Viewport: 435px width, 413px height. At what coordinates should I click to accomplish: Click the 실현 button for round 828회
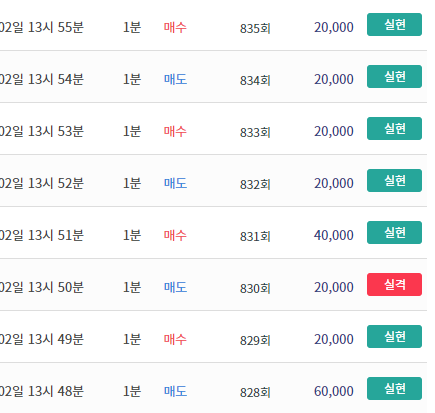394,388
